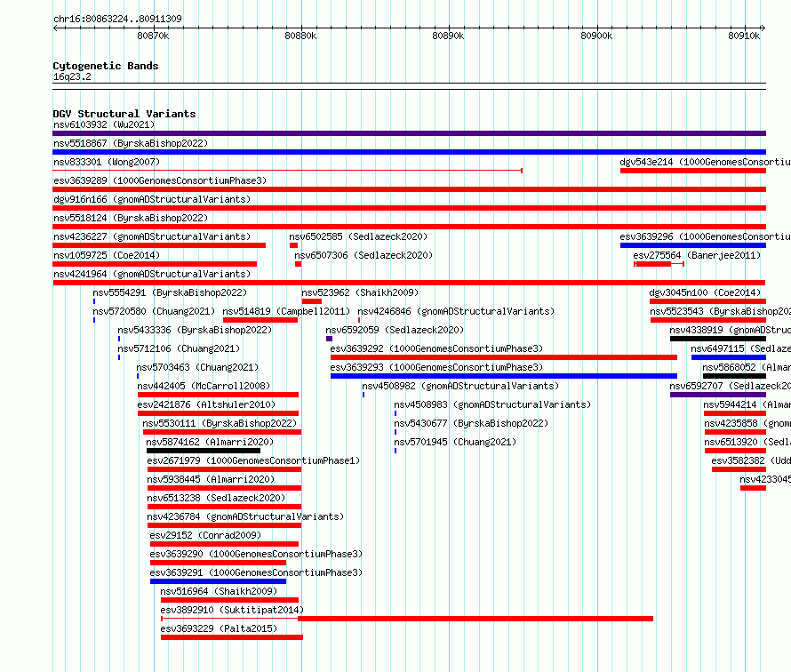The image size is (791, 672).
Task: Click the black nsv5874162 variant bar
Action: pyautogui.click(x=204, y=451)
